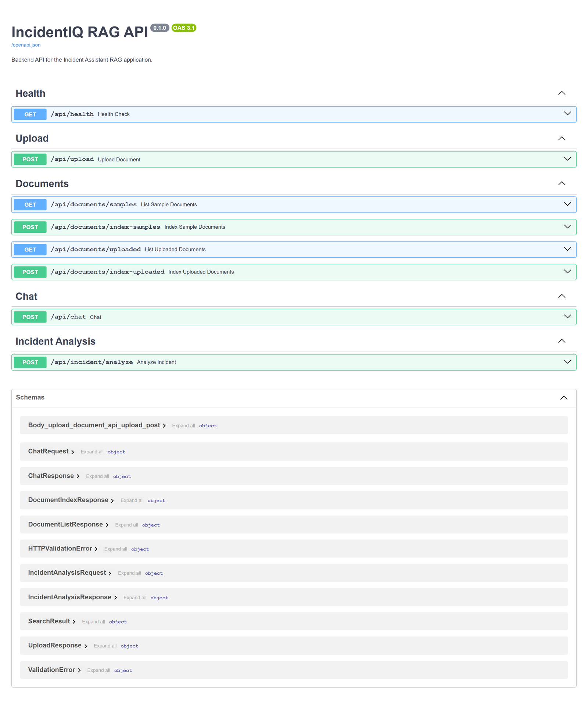This screenshot has width=588, height=703.
Task: Expand the DocumentListResponse schema arrow
Action: (x=107, y=525)
